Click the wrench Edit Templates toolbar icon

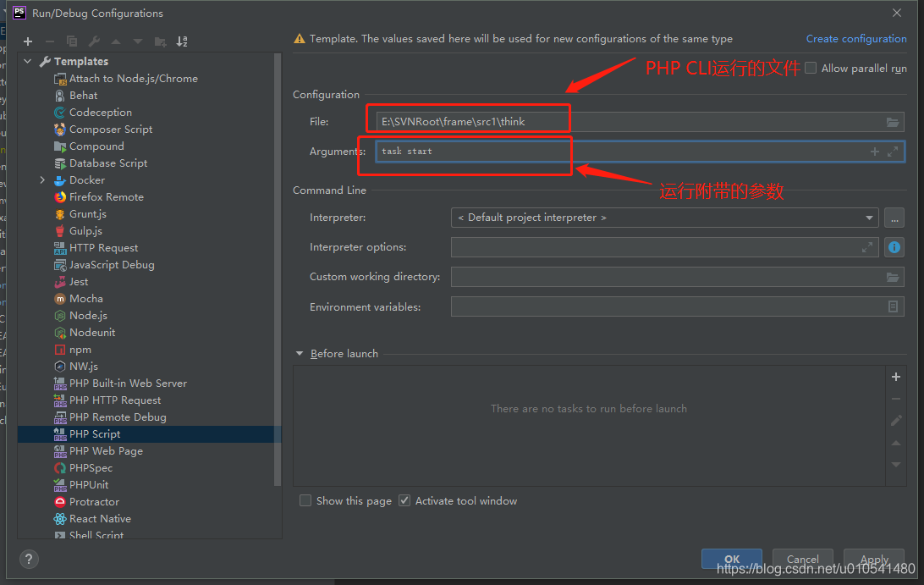(x=94, y=41)
